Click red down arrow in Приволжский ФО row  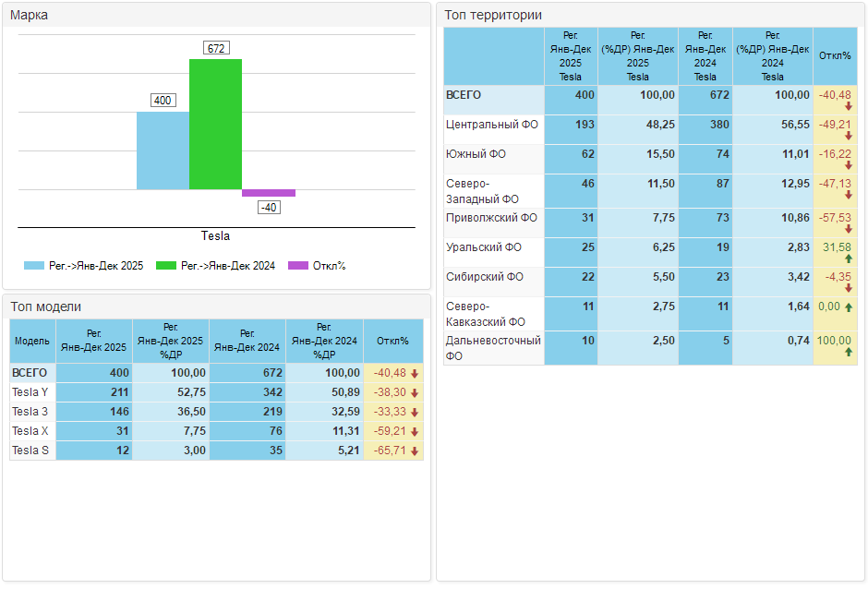tap(848, 229)
